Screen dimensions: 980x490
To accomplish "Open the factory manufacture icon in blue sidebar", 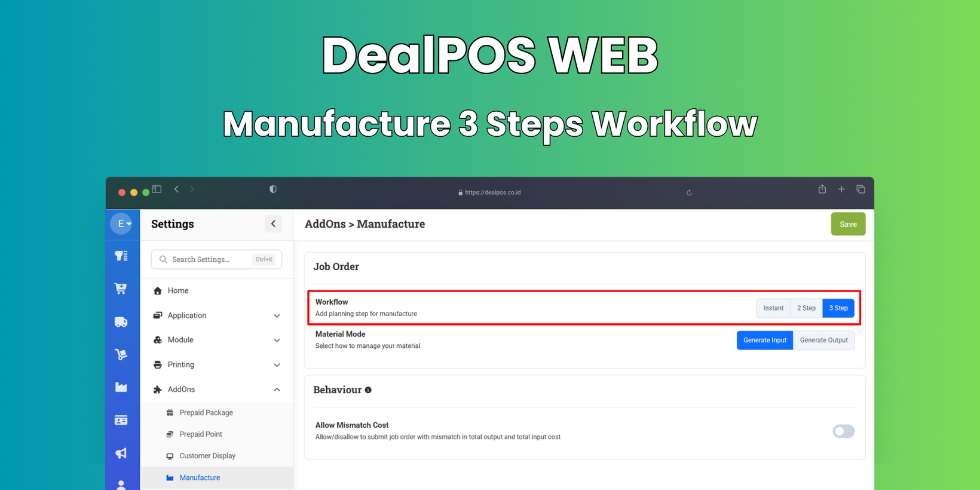I will (x=121, y=387).
